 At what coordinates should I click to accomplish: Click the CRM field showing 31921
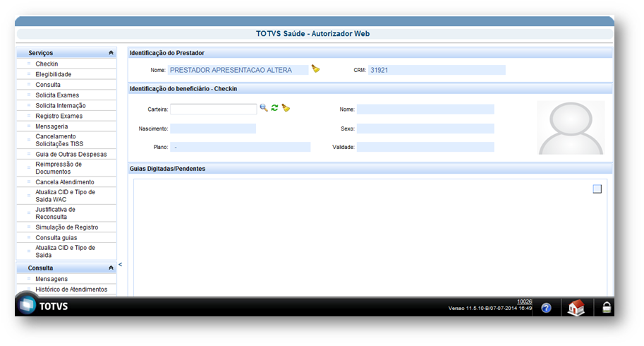(x=437, y=71)
